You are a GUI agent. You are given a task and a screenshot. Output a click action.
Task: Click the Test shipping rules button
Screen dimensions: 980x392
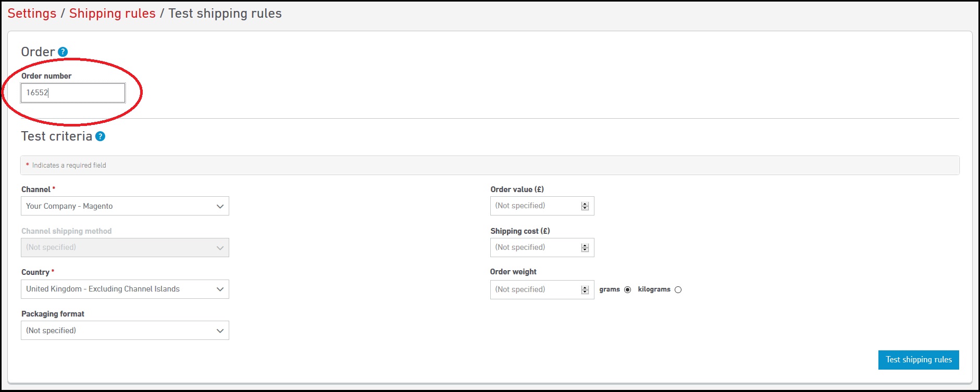(x=918, y=360)
